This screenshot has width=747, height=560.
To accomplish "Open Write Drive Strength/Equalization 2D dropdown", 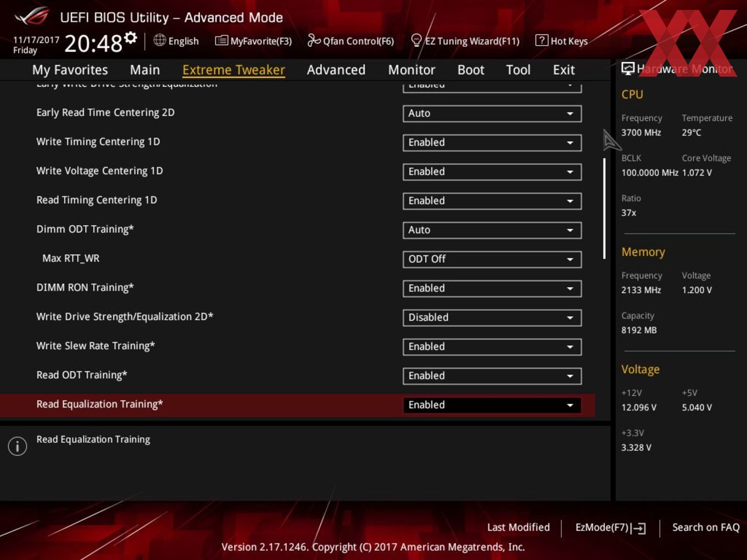I will pos(492,317).
